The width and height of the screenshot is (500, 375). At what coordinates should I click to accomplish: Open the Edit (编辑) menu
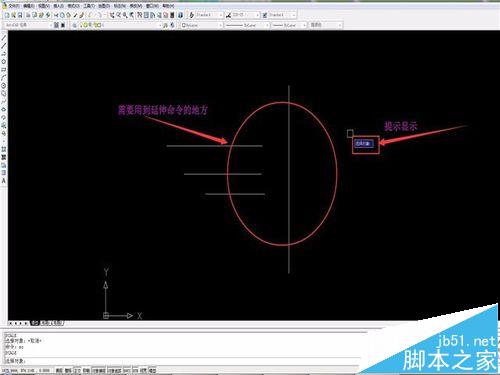click(29, 6)
